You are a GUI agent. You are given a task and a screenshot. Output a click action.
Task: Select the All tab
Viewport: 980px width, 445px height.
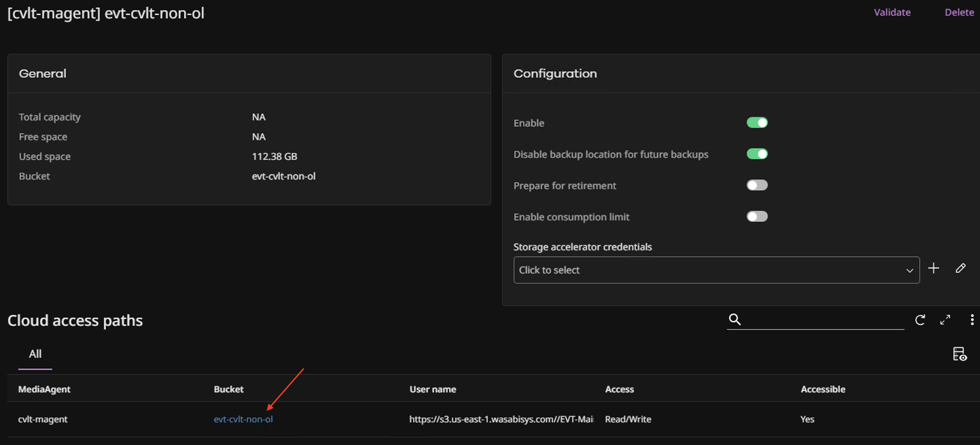pos(35,354)
